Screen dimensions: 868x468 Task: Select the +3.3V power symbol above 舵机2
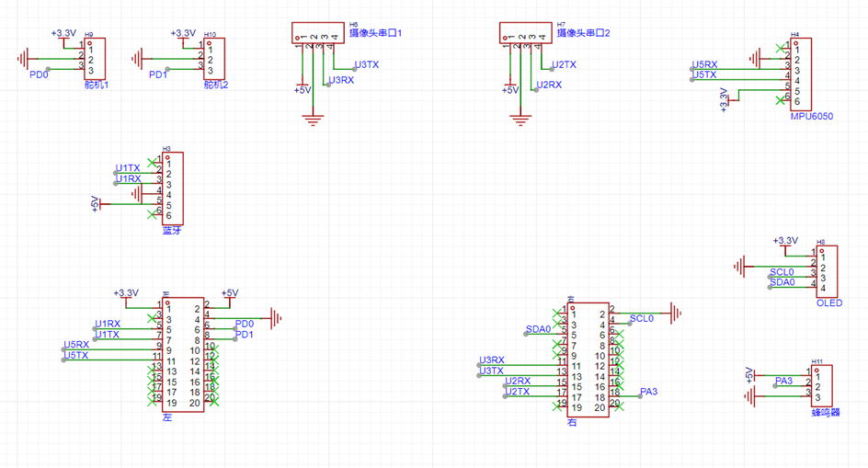183,34
